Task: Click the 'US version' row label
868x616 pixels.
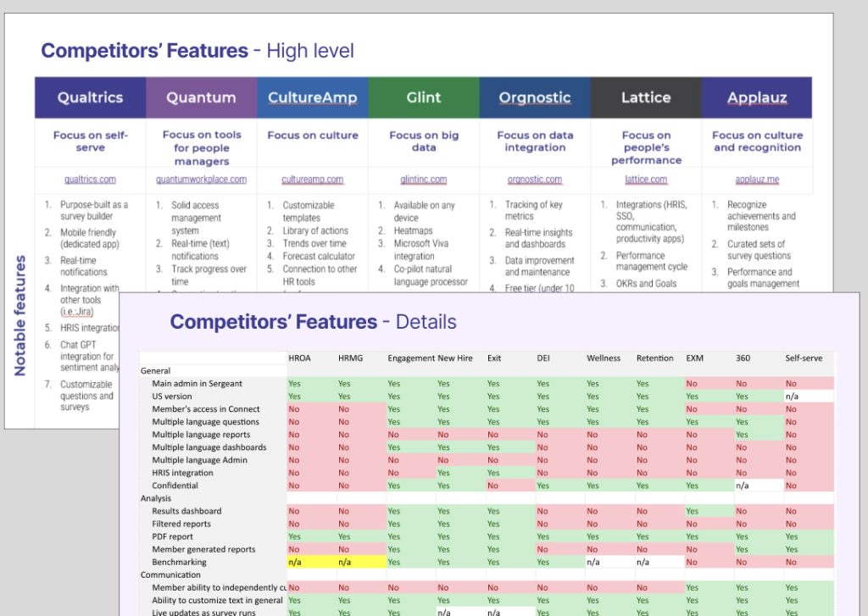Action: click(172, 397)
